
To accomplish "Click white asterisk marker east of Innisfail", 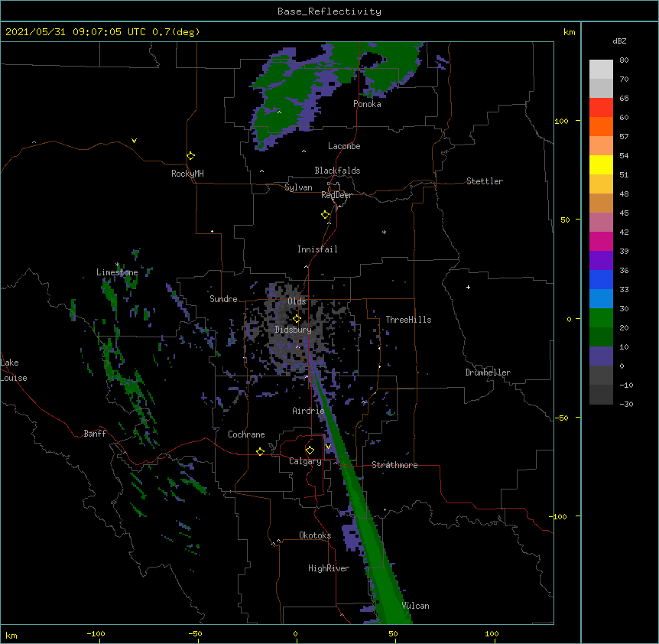I will (384, 232).
